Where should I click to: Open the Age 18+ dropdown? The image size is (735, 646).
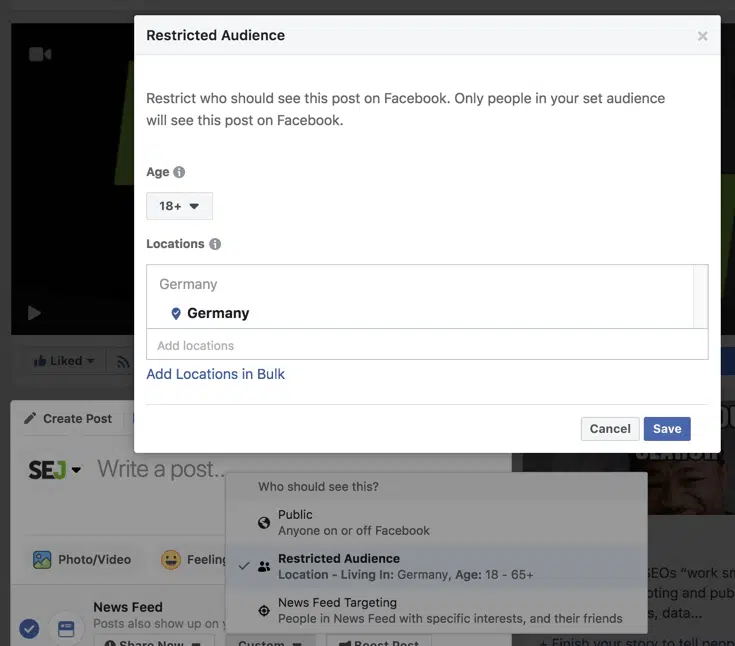179,206
